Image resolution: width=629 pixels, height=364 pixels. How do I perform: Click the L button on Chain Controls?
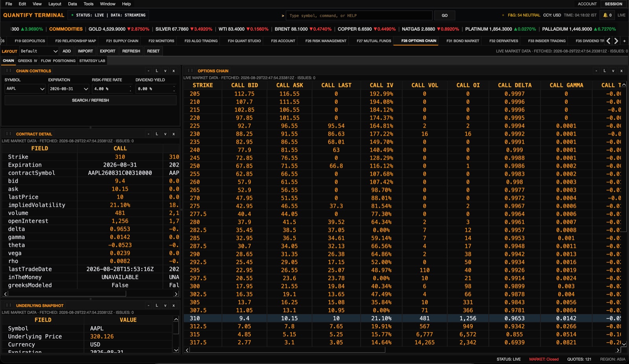[x=157, y=71]
